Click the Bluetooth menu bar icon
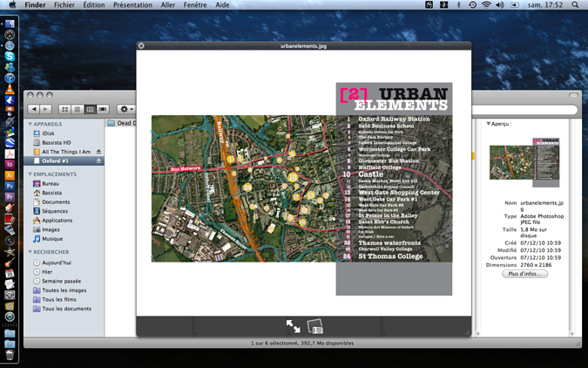 coord(458,5)
